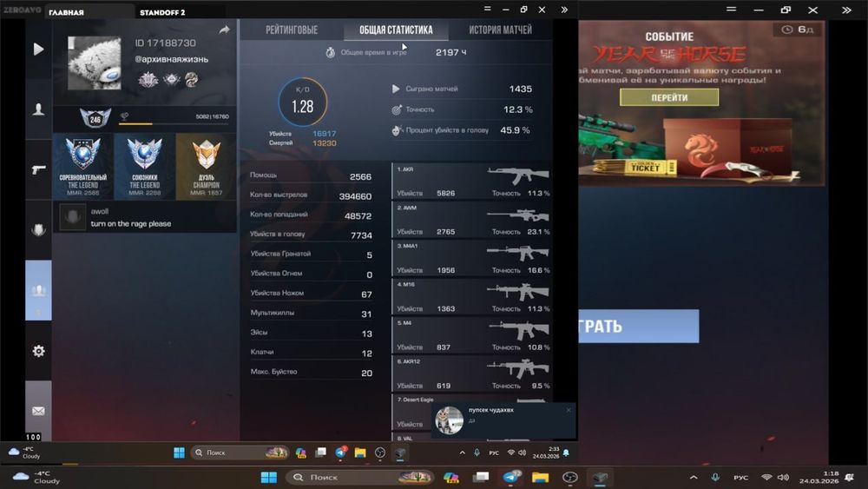The width and height of the screenshot is (868, 489).
Task: Click the K/D 1.28 ring indicator
Action: (x=302, y=103)
